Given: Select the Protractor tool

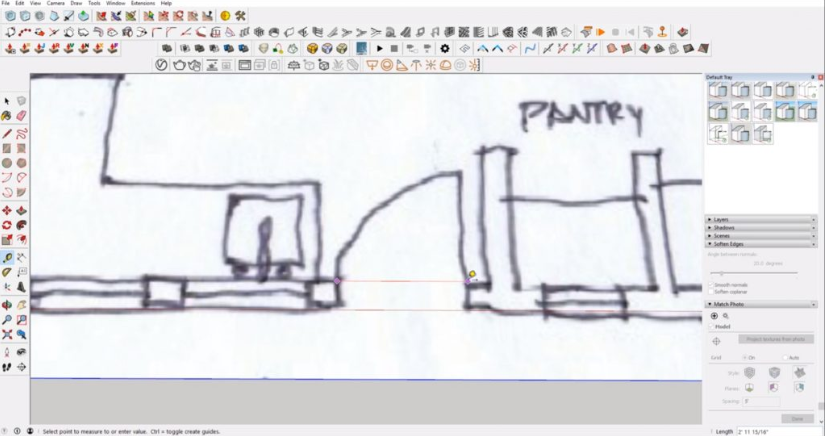Looking at the screenshot, I should [7, 272].
